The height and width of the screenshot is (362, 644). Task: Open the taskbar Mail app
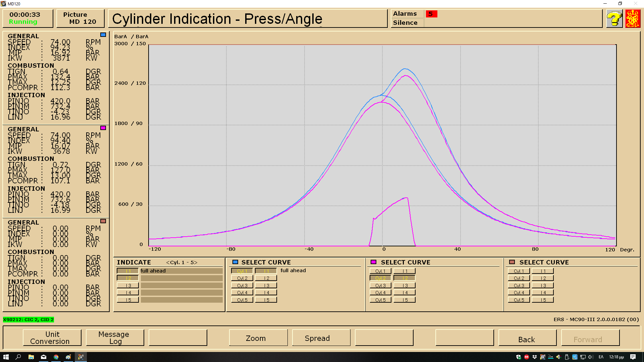coord(44,357)
